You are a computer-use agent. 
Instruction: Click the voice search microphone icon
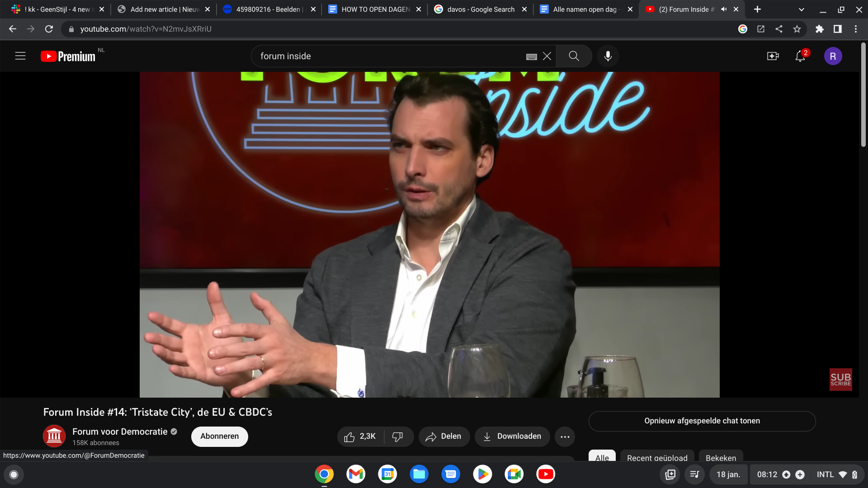coord(608,56)
